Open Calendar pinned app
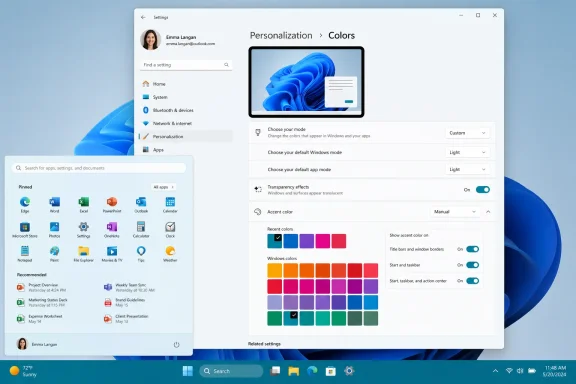The height and width of the screenshot is (384, 576). (170, 204)
